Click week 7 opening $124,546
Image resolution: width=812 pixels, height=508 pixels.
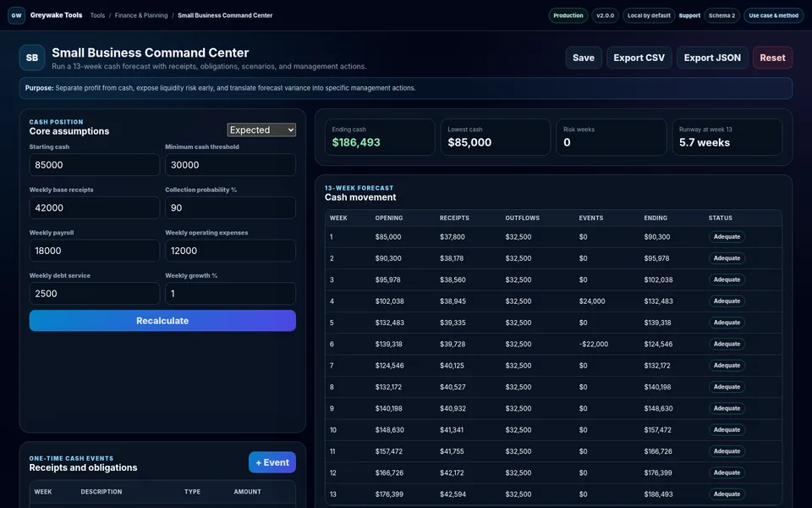coord(389,366)
